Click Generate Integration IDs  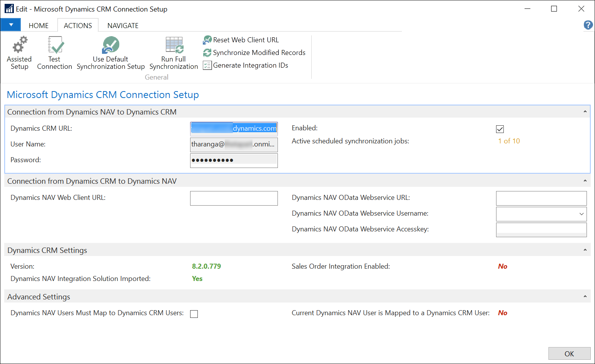(246, 65)
